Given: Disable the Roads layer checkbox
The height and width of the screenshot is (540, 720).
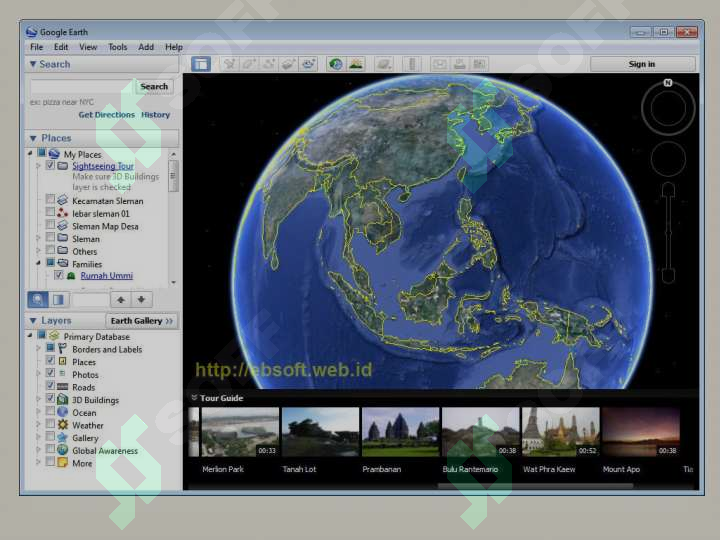Looking at the screenshot, I should (x=51, y=386).
